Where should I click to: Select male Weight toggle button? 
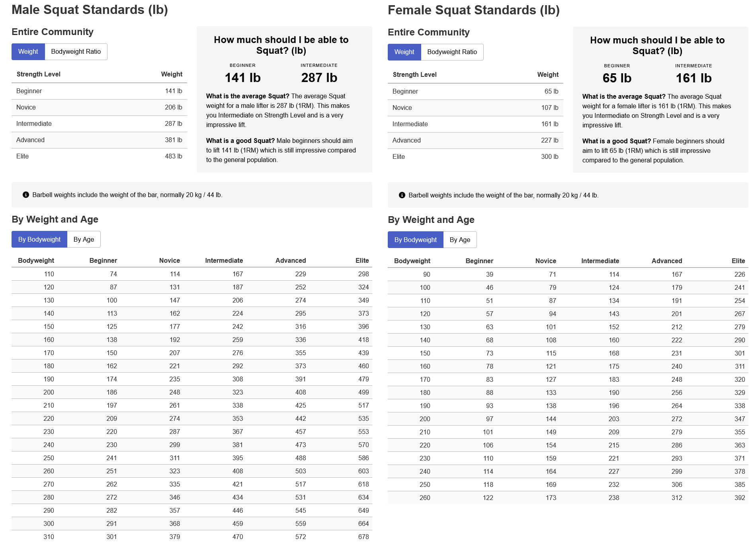pyautogui.click(x=28, y=52)
